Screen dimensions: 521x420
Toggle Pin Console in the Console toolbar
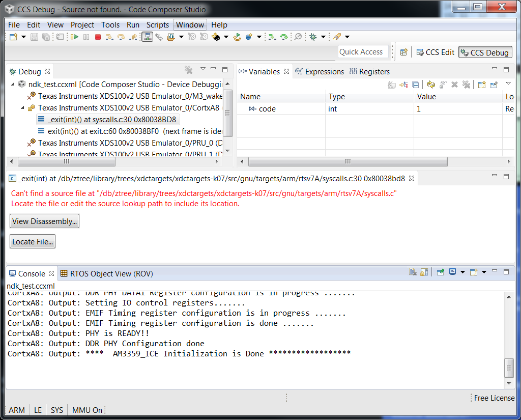(x=441, y=272)
